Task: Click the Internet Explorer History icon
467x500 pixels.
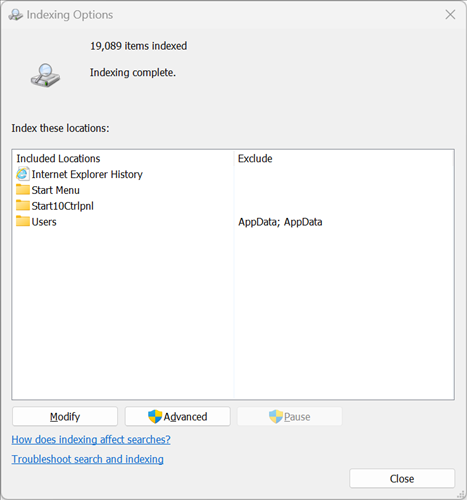Action: (22, 174)
